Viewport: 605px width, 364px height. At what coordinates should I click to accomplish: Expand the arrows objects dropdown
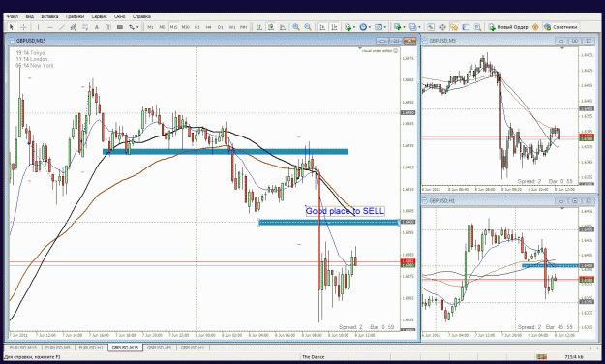point(137,27)
